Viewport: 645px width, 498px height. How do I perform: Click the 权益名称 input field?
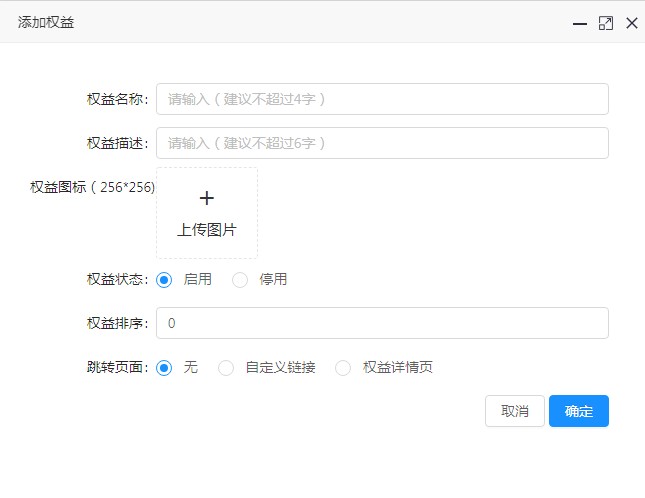(382, 99)
